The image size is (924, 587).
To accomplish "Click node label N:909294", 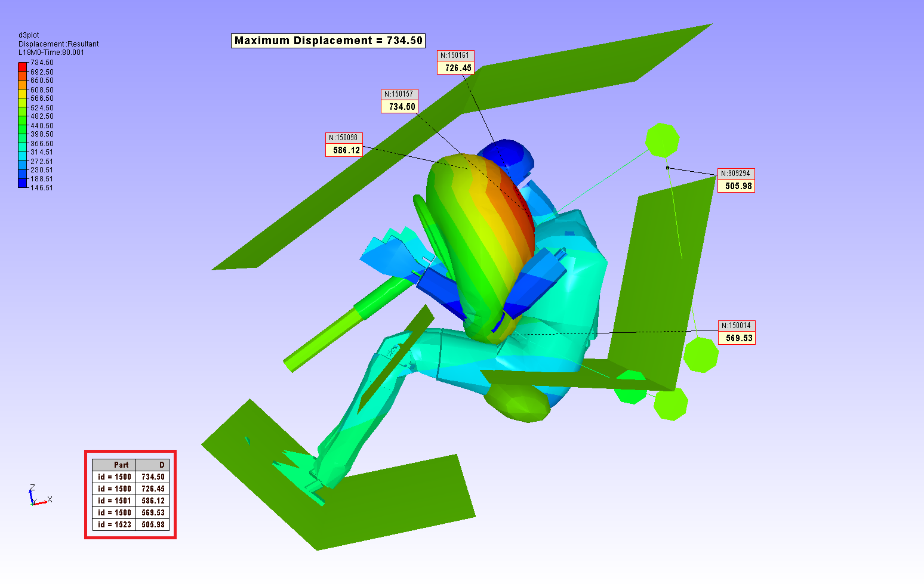I will click(x=735, y=174).
